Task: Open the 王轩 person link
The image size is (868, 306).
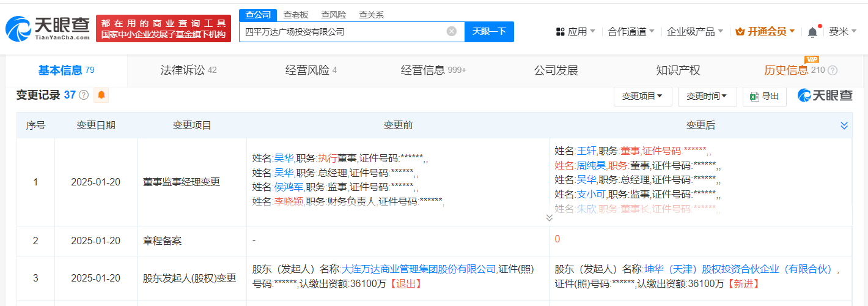Action: pyautogui.click(x=586, y=151)
